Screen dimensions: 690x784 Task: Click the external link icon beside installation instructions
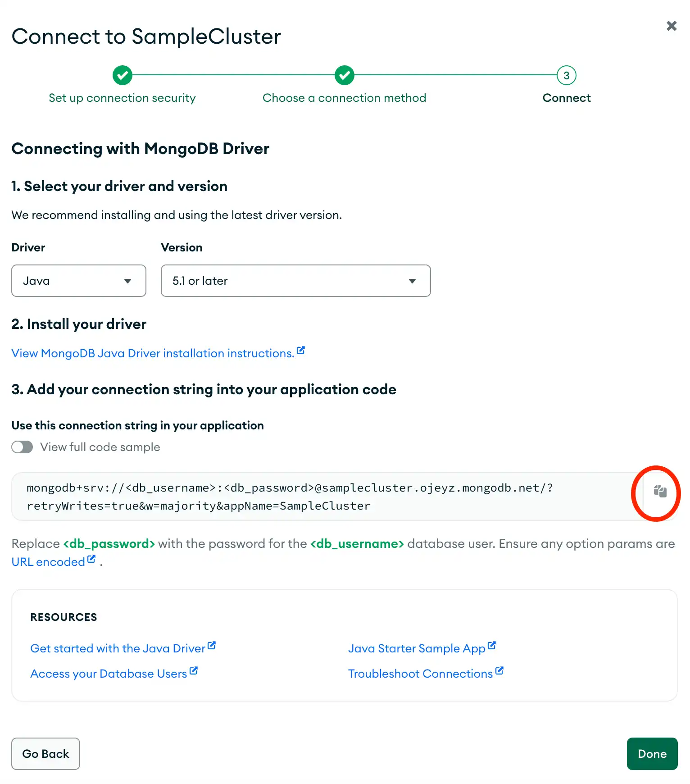[300, 349]
